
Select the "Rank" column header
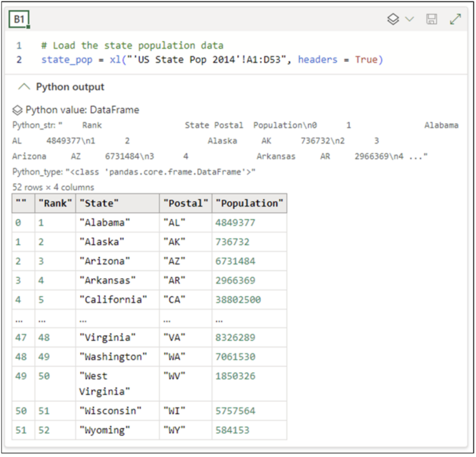point(55,204)
